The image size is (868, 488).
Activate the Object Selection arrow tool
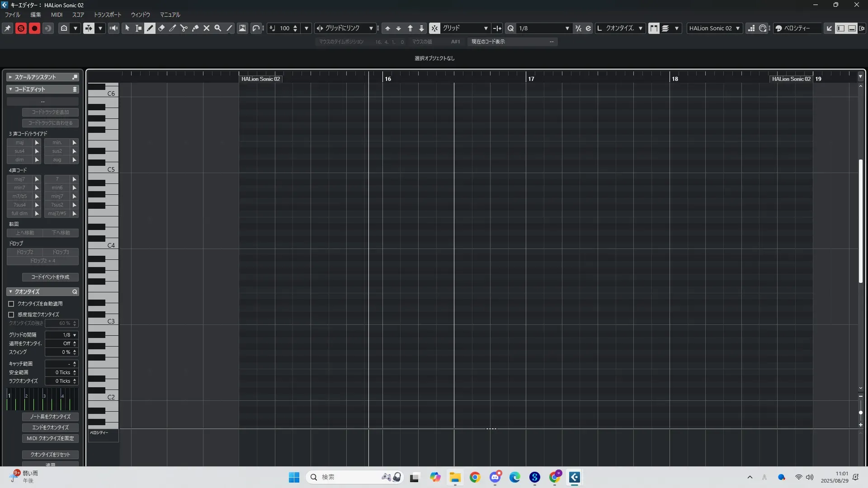tap(127, 28)
